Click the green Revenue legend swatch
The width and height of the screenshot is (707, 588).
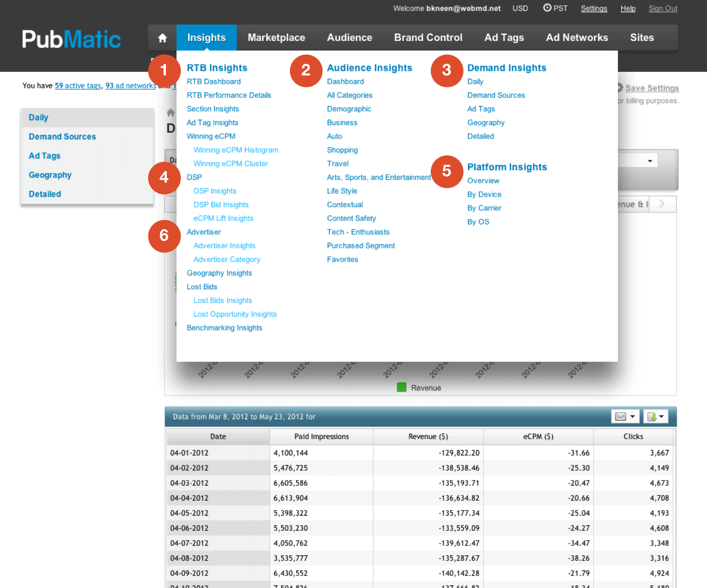[402, 388]
